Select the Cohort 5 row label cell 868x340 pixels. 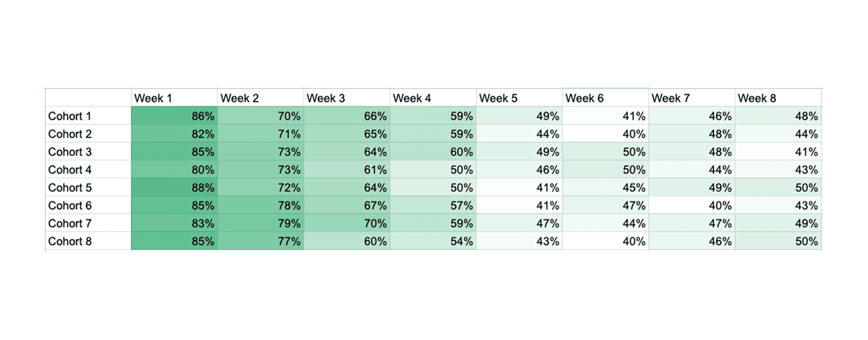(88, 188)
